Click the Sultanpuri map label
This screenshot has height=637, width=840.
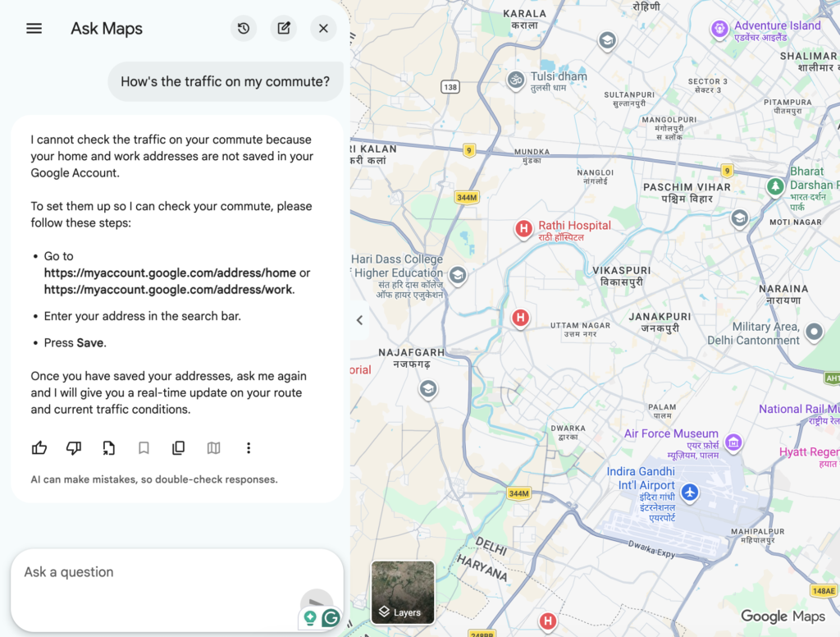(x=629, y=99)
